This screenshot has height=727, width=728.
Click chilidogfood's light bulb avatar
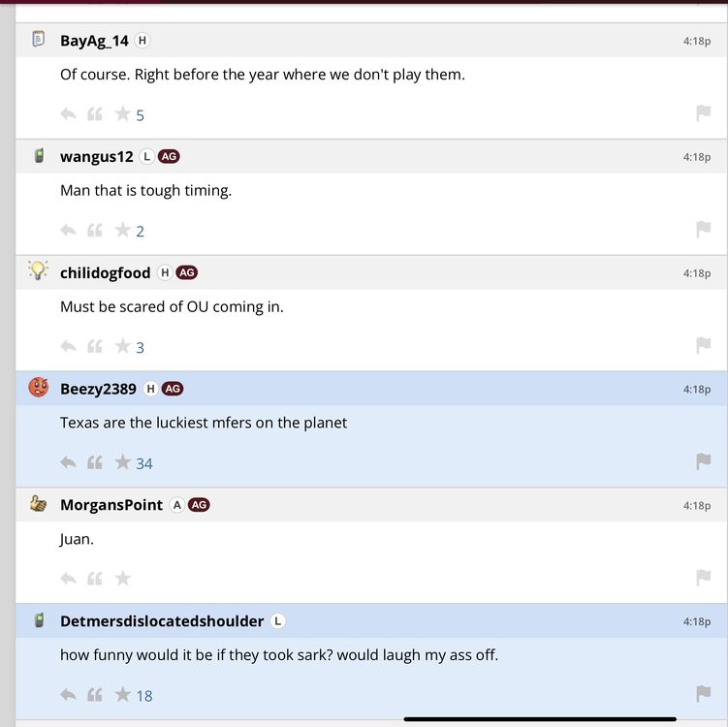point(38,271)
